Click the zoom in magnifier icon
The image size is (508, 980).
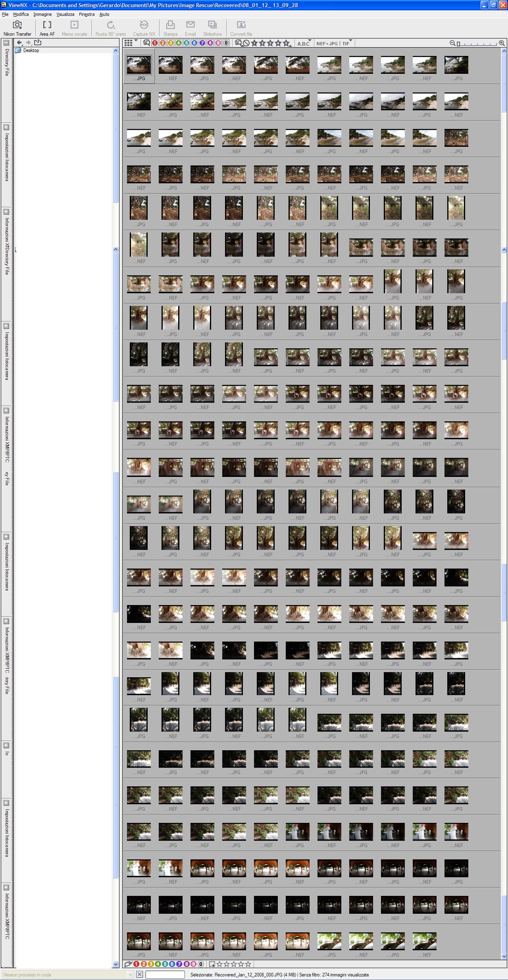click(x=502, y=43)
